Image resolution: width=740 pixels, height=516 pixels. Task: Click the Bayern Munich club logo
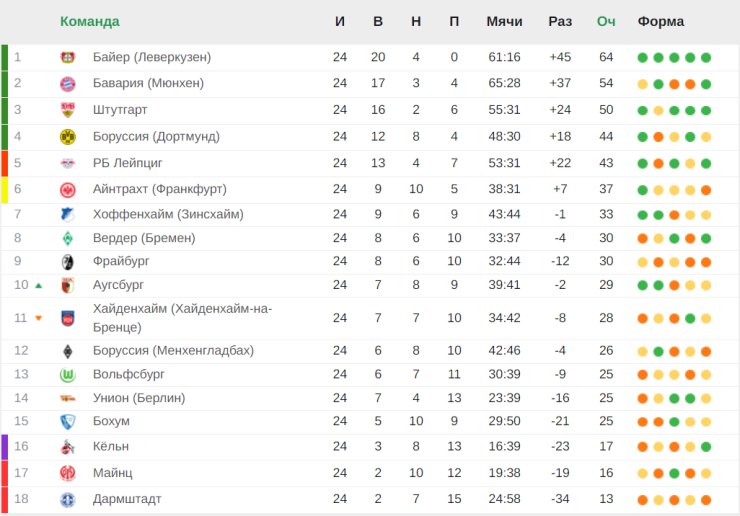[x=68, y=84]
